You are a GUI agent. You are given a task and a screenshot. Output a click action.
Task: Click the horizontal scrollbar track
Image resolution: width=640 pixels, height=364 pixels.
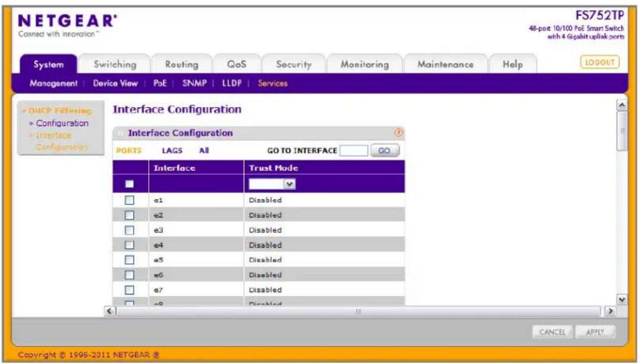tap(359, 311)
